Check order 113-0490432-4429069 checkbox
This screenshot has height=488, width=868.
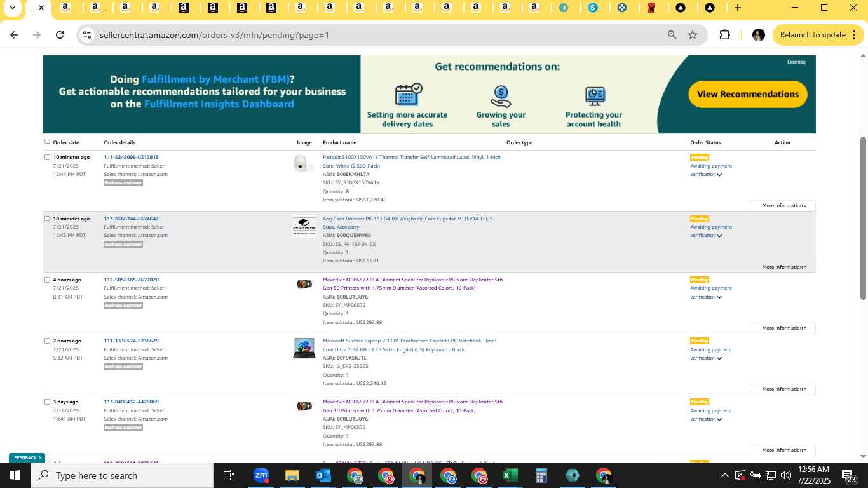(47, 402)
